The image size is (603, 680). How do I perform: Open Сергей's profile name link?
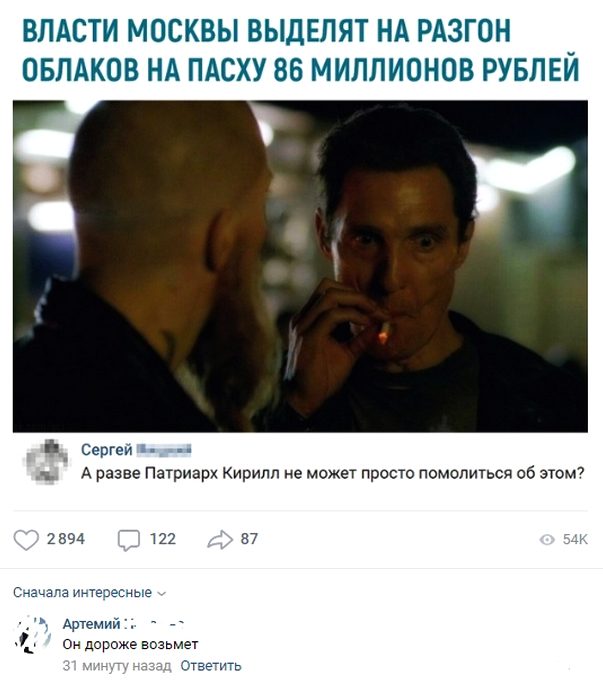106,450
